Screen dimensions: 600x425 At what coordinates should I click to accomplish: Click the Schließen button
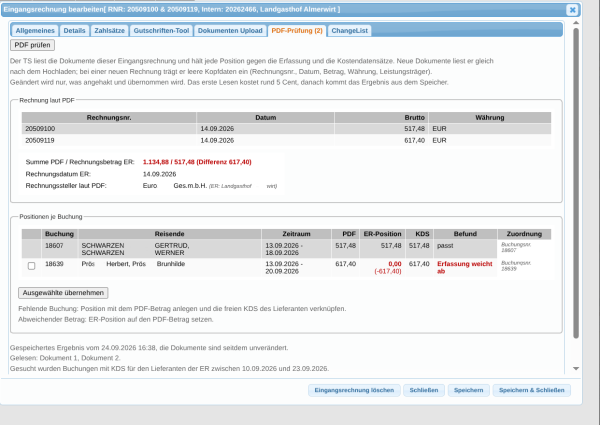(x=424, y=390)
